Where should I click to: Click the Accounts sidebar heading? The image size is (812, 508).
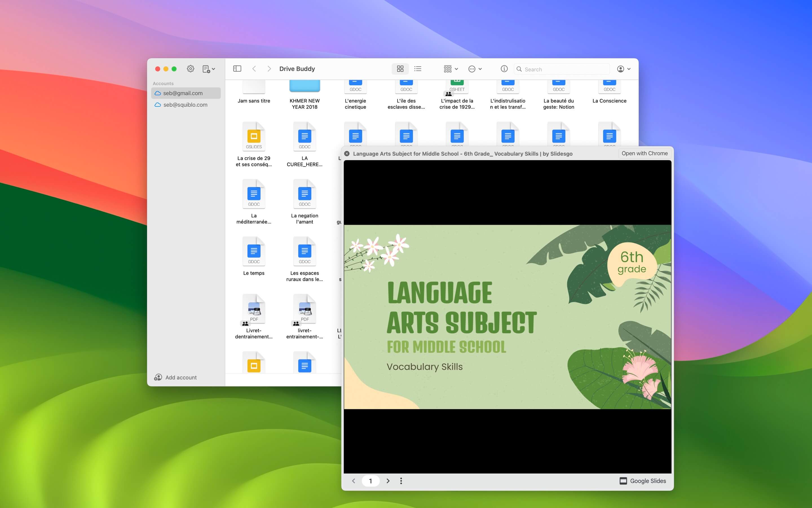163,83
